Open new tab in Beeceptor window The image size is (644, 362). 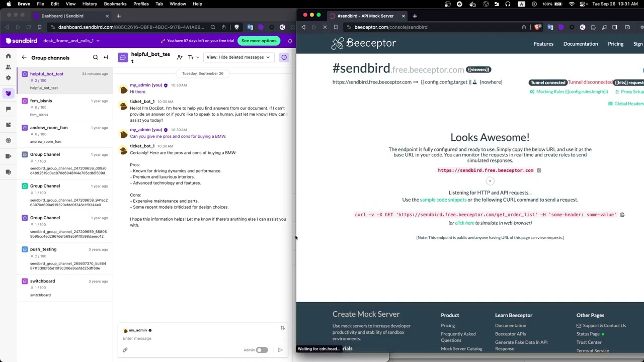(x=415, y=16)
